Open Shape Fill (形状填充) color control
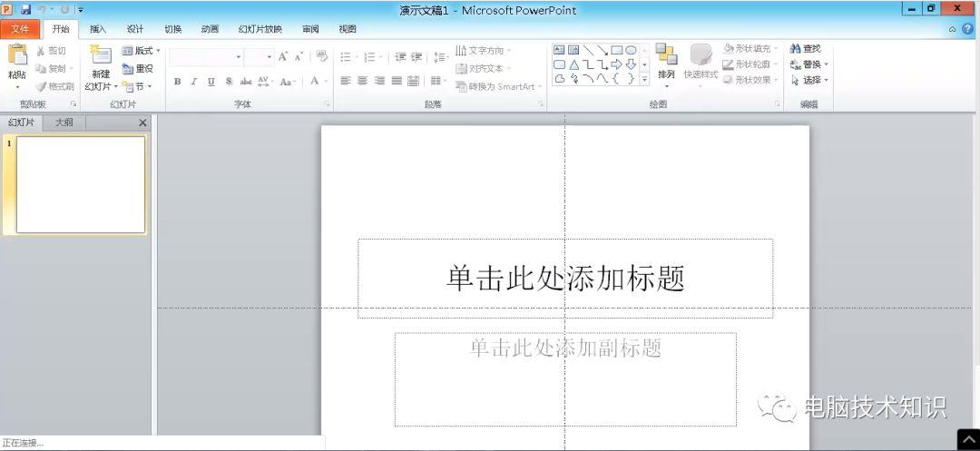 [750, 48]
